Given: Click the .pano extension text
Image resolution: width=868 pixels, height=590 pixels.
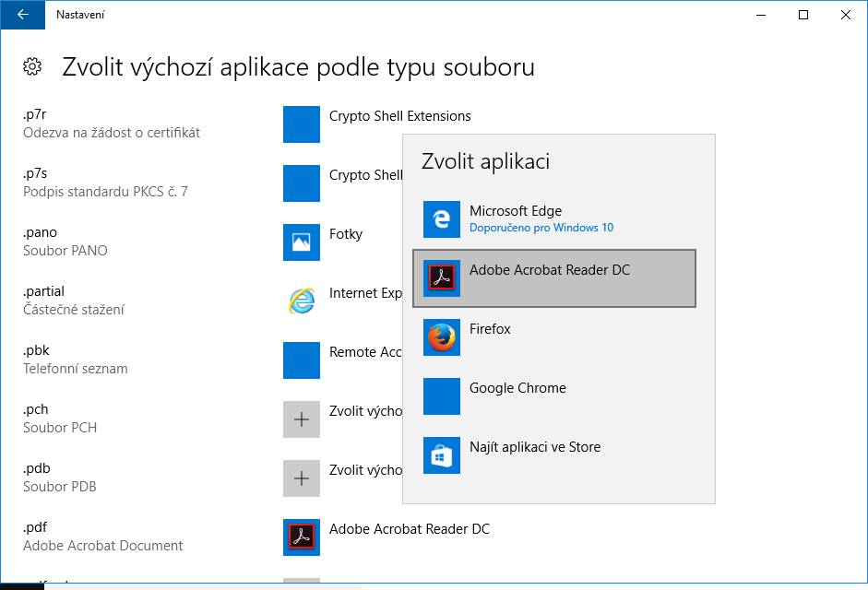Looking at the screenshot, I should (x=40, y=232).
